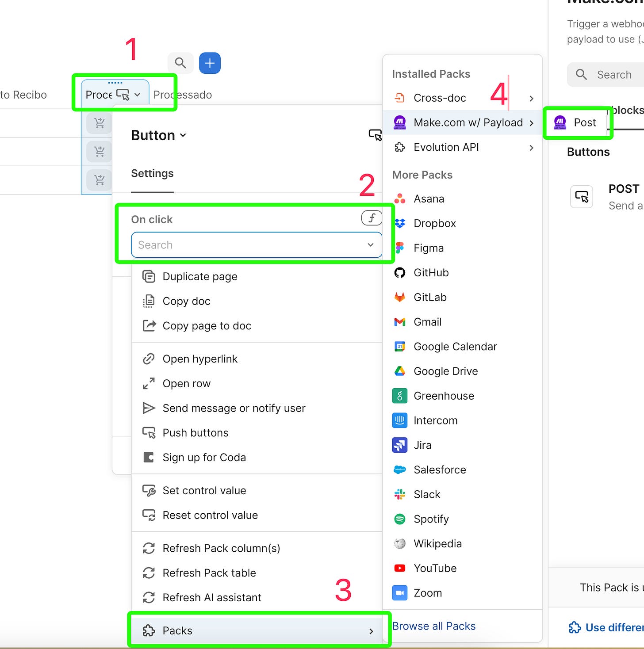This screenshot has height=649, width=644.
Task: Select the YouTube pack
Action: 463,569
